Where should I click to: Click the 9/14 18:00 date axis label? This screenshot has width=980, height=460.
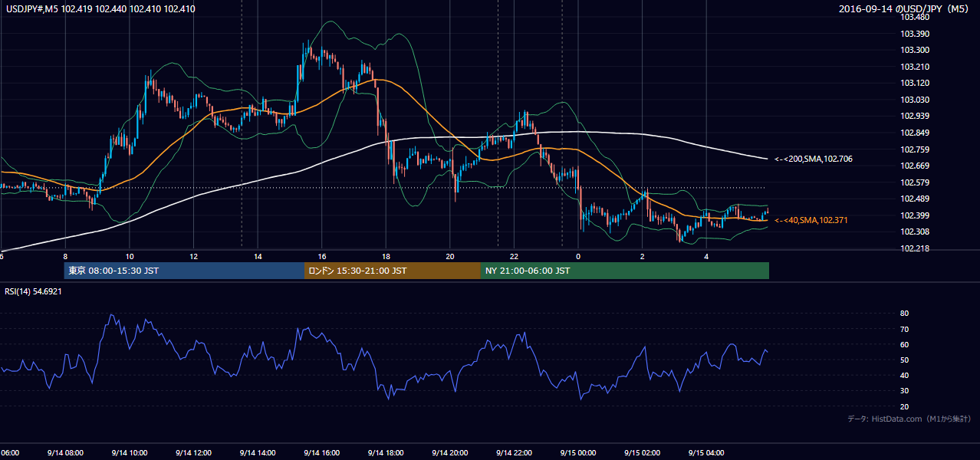(386, 452)
